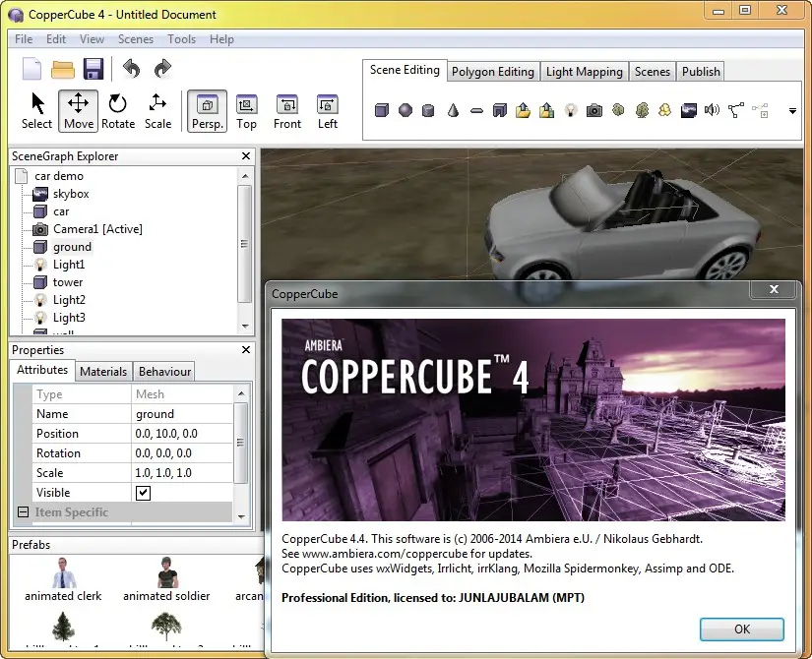Switch viewport to Persp. view

(207, 111)
